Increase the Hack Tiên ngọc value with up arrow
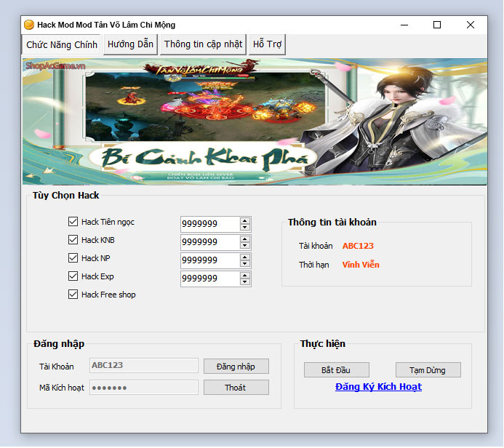 pos(245,221)
